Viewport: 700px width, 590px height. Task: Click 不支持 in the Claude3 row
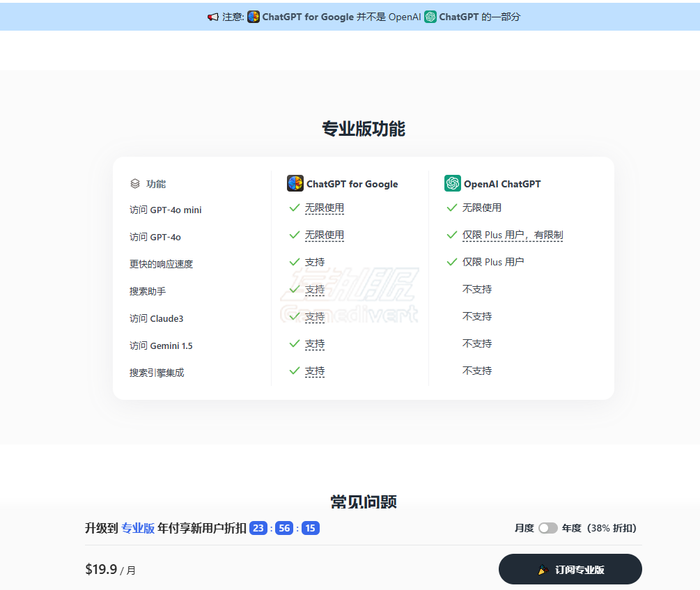pos(477,316)
